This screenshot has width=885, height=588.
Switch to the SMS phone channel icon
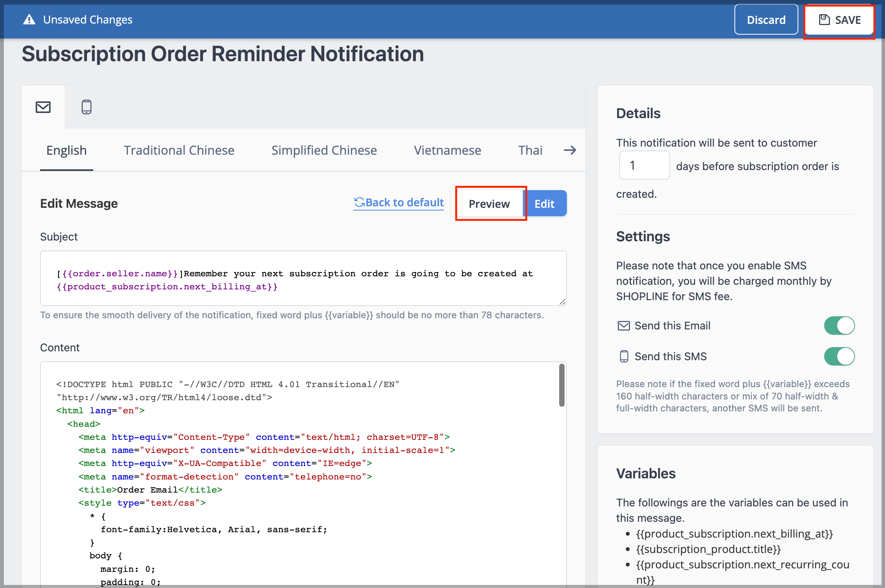[87, 107]
